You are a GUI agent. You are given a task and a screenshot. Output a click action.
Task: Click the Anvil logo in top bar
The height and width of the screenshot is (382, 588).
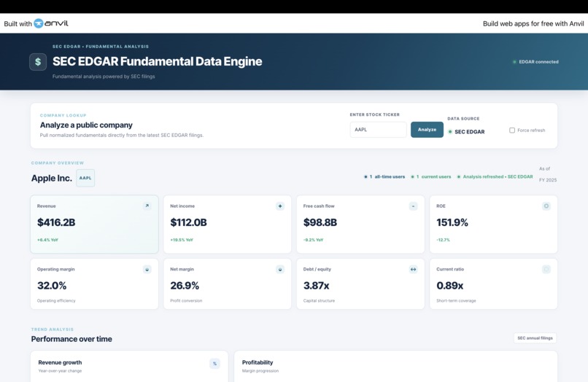(x=51, y=23)
